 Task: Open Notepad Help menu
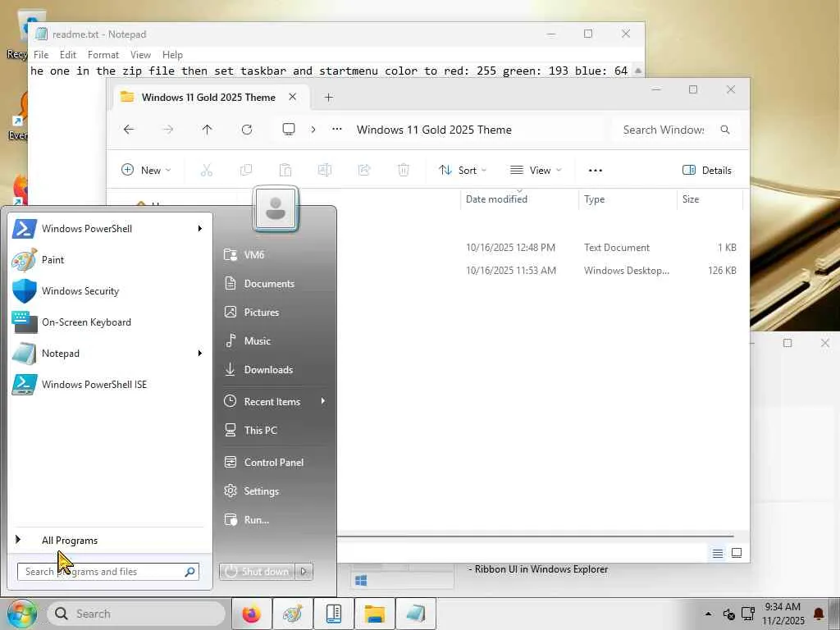point(172,55)
